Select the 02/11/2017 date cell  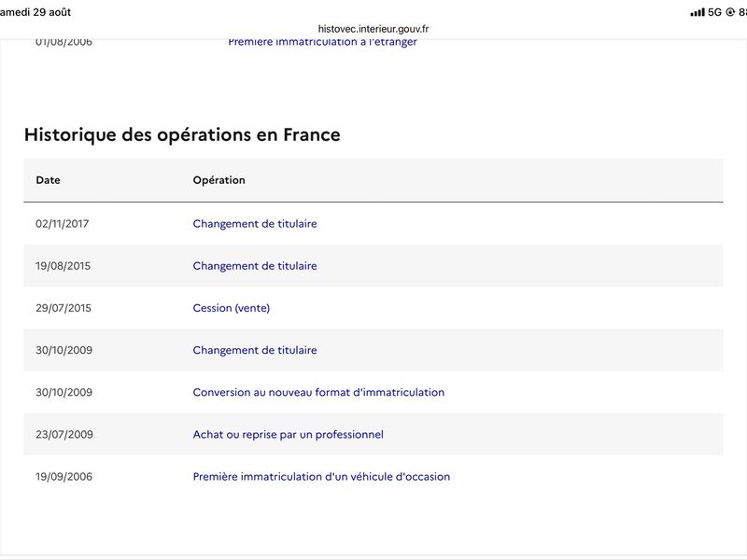pyautogui.click(x=63, y=224)
